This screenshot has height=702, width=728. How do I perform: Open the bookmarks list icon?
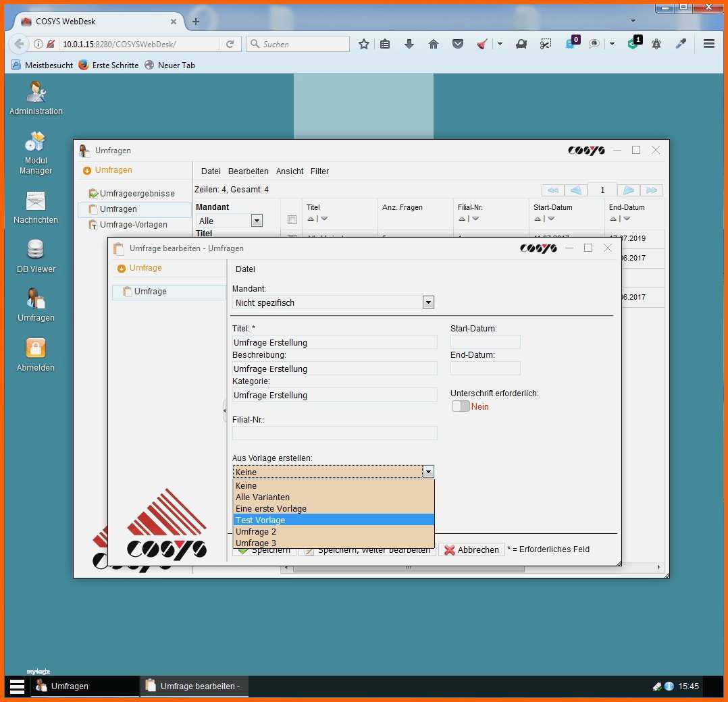385,44
